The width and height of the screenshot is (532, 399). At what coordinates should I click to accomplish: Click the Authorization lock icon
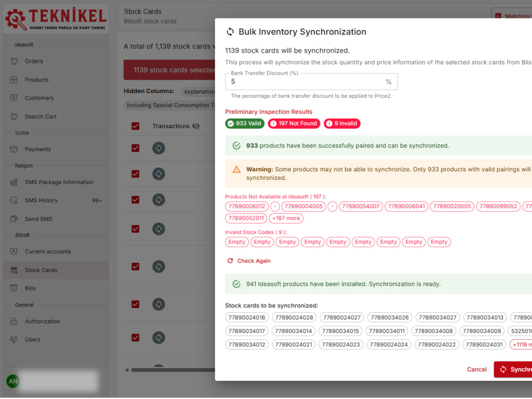point(14,321)
